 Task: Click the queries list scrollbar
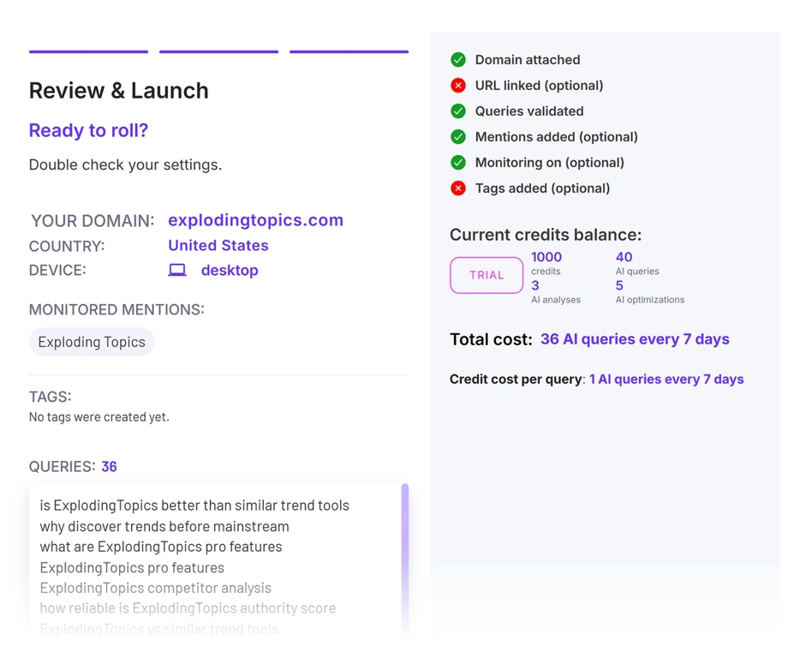pyautogui.click(x=405, y=548)
